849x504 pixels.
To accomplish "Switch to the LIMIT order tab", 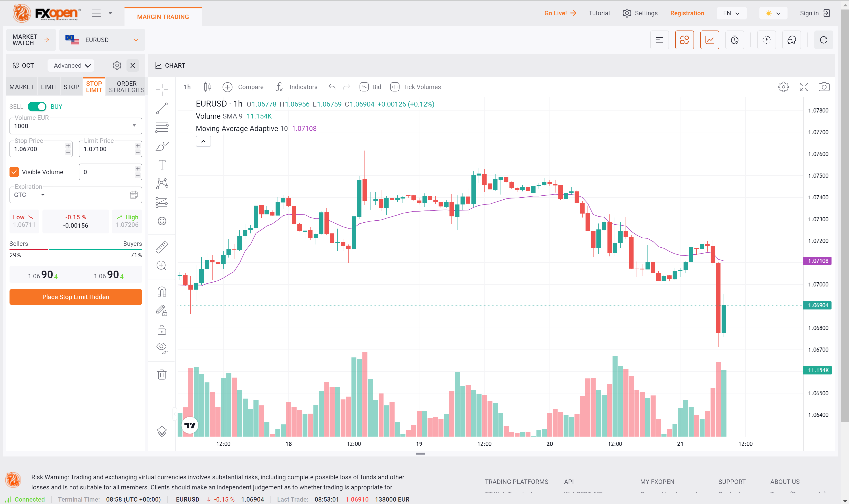I will 49,87.
